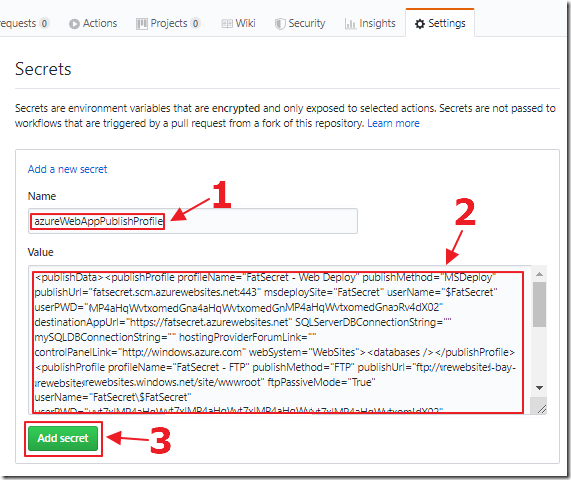Click the Actions play icon
This screenshot has width=571, height=480.
click(74, 24)
